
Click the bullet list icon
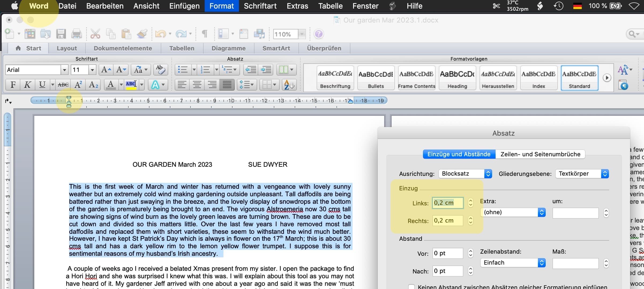click(x=183, y=70)
